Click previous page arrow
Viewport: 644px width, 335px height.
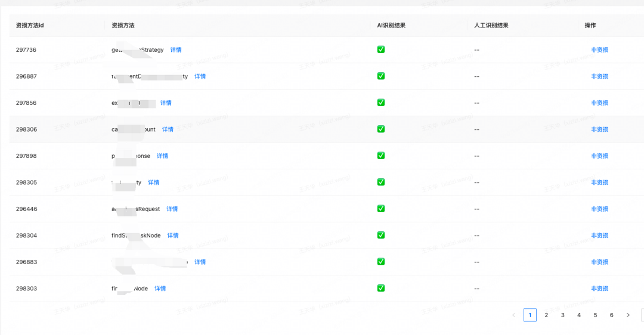click(x=513, y=315)
